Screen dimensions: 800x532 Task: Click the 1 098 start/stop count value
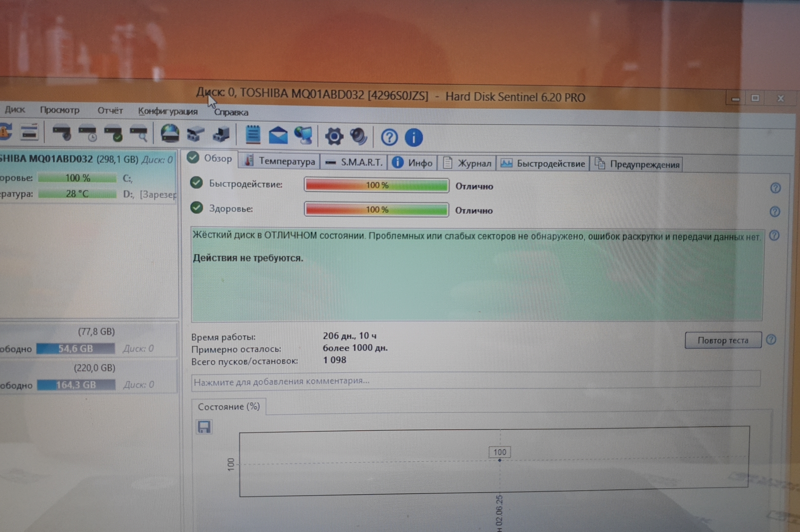click(x=334, y=360)
